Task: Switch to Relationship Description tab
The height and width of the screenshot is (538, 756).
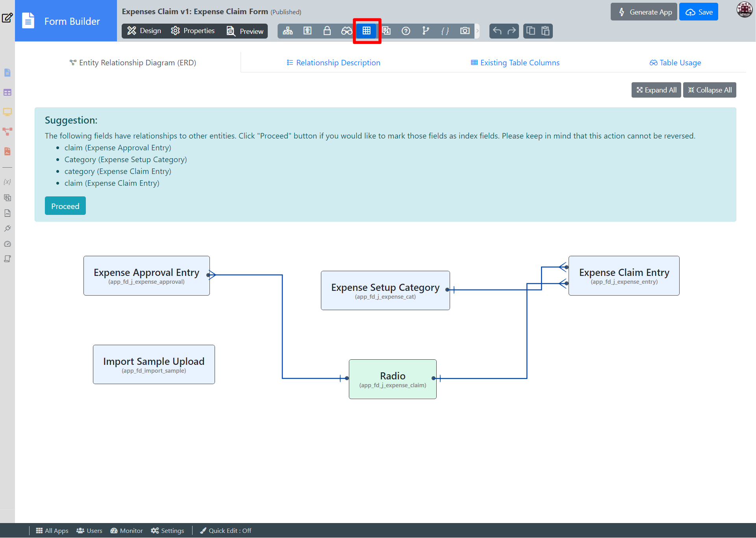Action: click(334, 63)
